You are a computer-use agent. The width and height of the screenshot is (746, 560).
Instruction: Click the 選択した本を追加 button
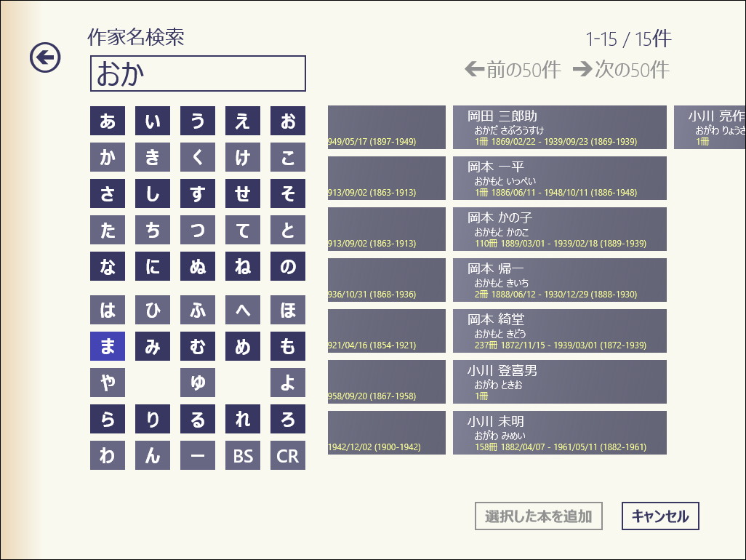click(x=538, y=516)
